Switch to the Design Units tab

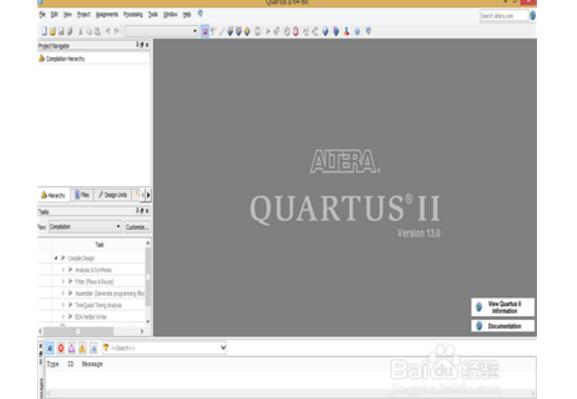[112, 195]
